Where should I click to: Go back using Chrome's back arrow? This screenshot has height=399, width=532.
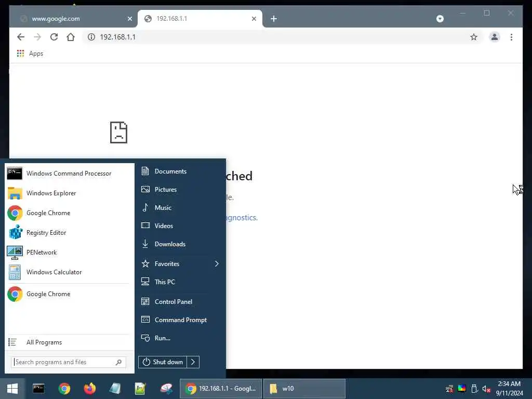(21, 37)
